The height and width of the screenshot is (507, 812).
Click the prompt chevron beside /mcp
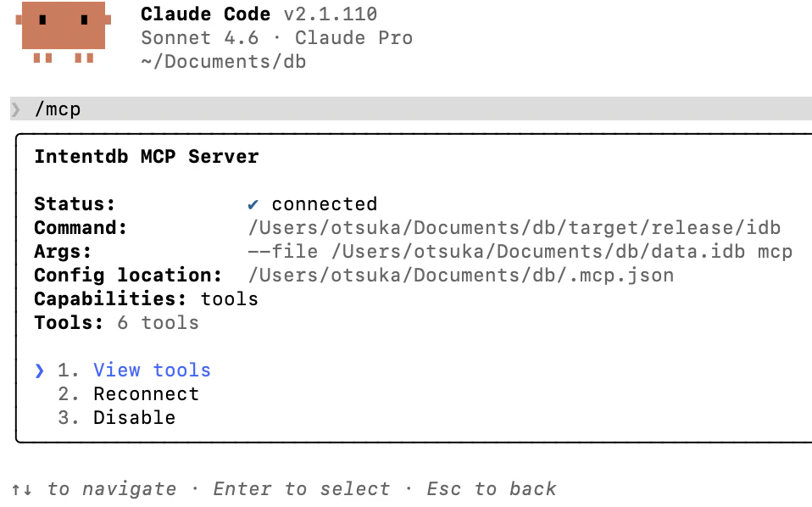[16, 109]
